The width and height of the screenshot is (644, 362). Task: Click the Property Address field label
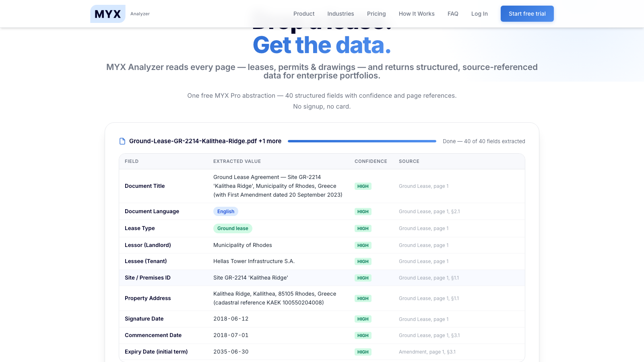pyautogui.click(x=148, y=298)
